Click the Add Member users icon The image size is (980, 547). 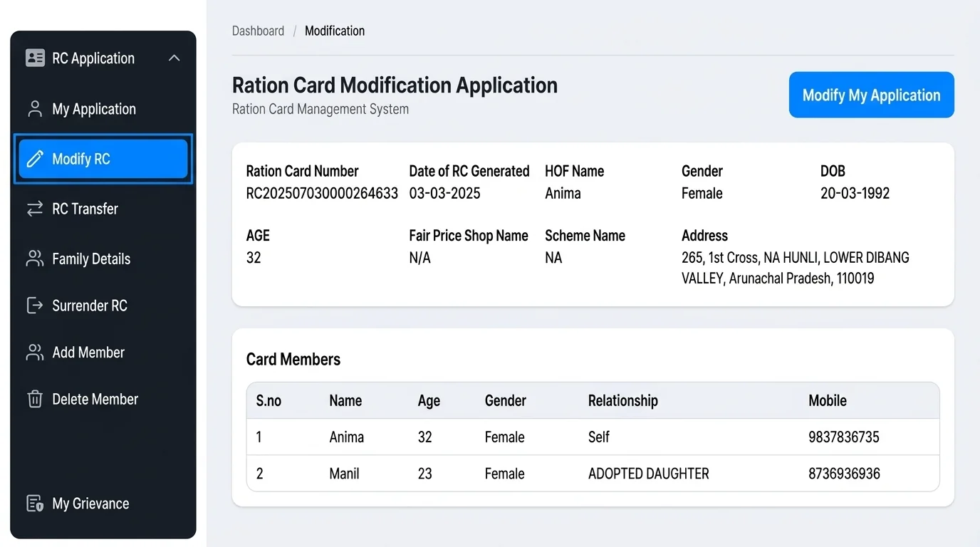click(35, 353)
